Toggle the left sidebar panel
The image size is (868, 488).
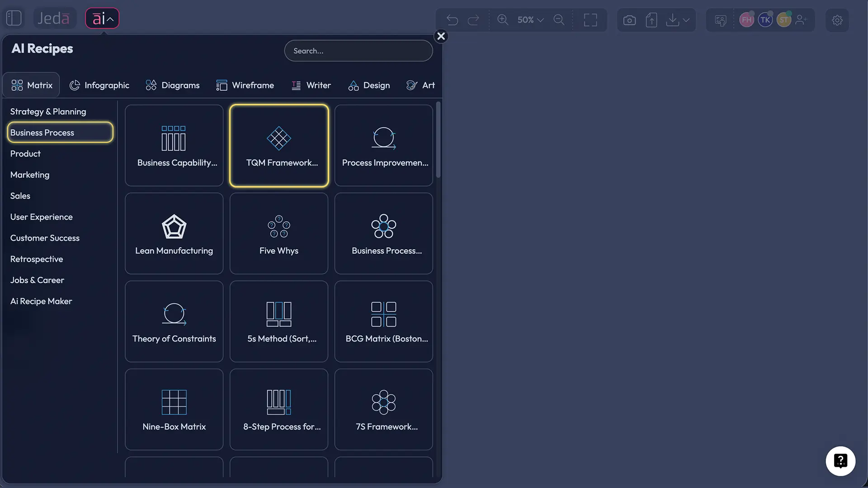click(14, 18)
